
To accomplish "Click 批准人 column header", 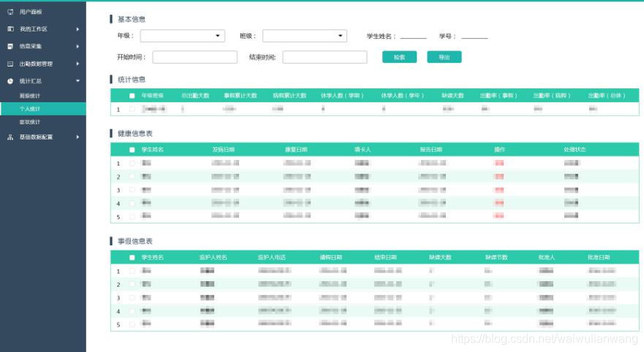I will pyautogui.click(x=547, y=258).
